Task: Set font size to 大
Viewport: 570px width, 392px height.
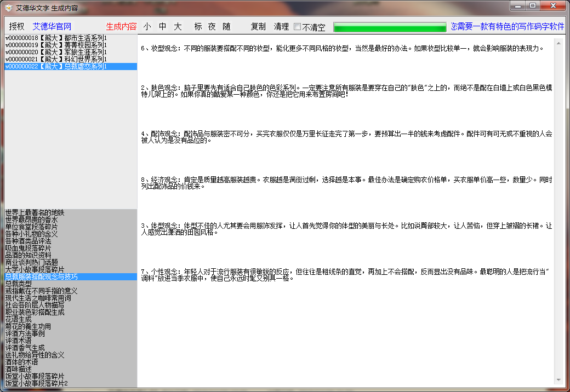Action: (x=178, y=26)
